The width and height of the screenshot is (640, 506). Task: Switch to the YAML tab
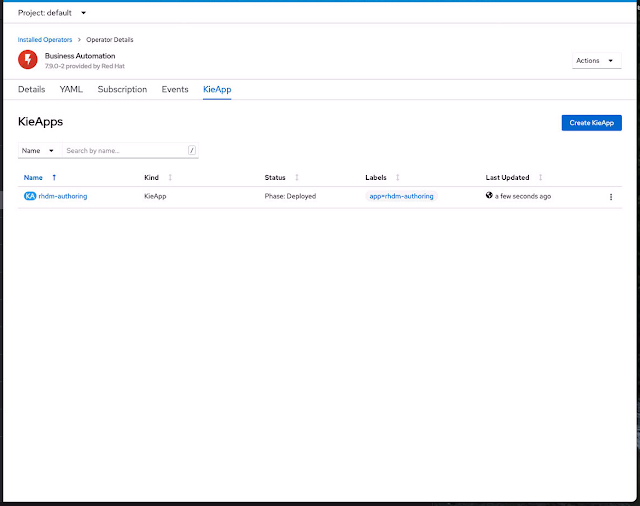tap(71, 89)
